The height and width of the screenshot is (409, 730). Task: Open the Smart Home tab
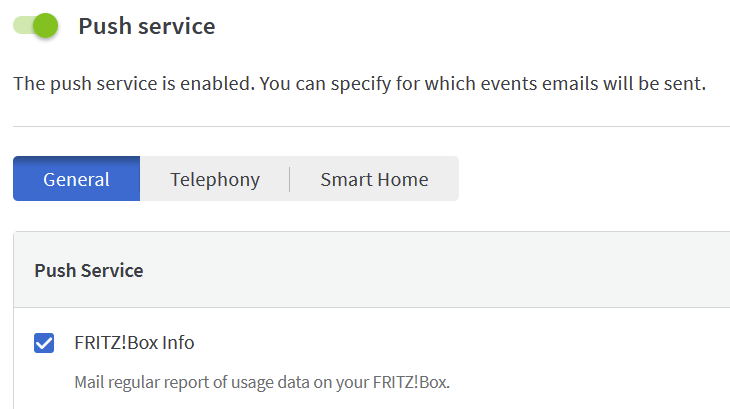coord(374,180)
